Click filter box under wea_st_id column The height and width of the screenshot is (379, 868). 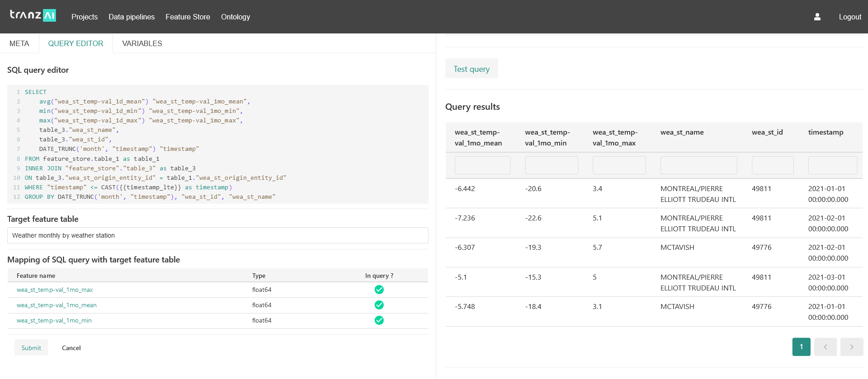773,165
